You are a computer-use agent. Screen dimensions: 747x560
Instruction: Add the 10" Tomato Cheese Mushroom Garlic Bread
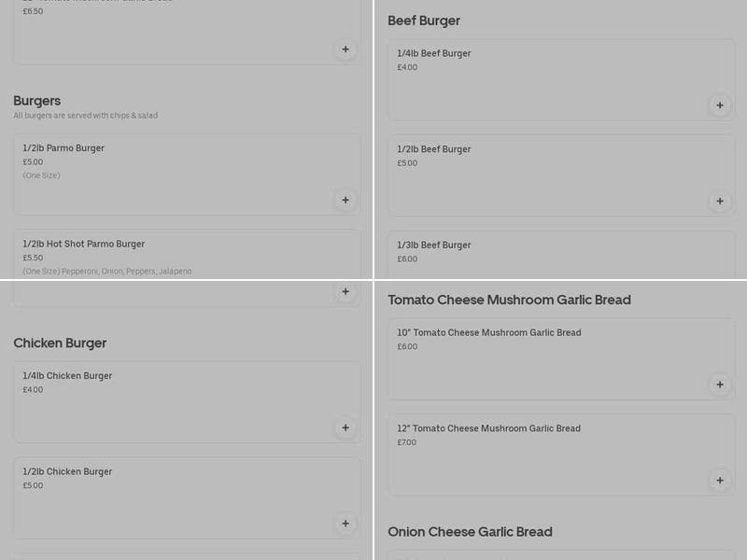(x=720, y=384)
